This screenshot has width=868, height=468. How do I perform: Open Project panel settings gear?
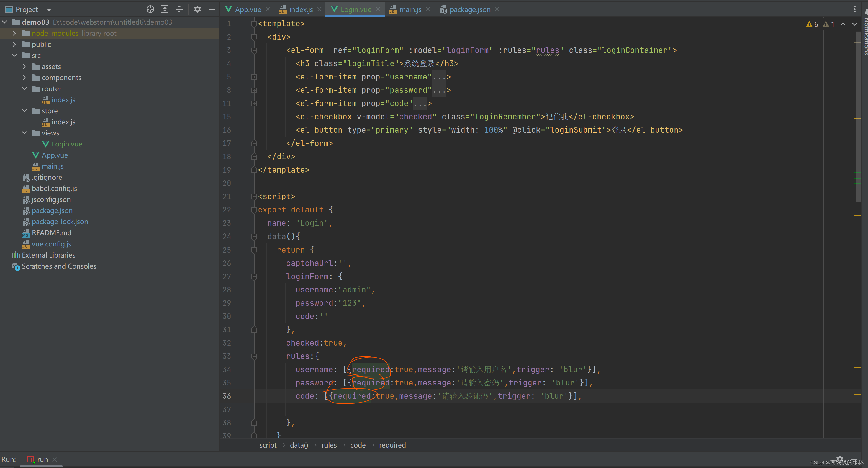197,9
